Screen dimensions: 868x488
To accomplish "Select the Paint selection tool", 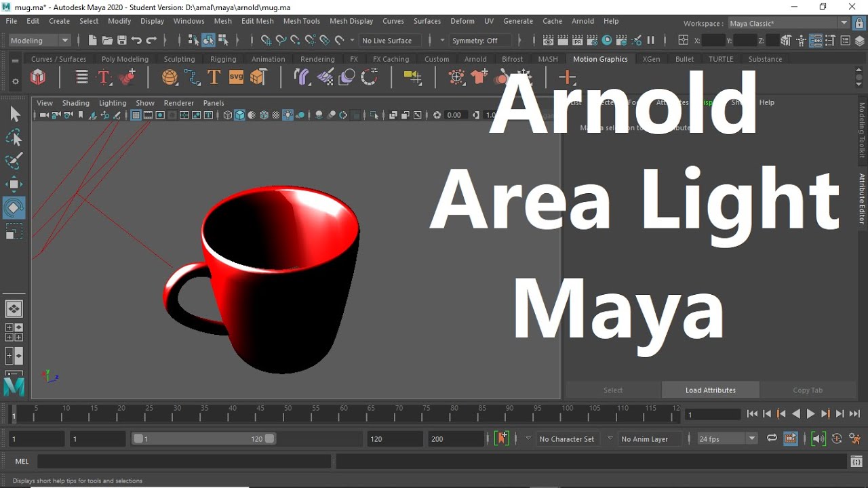I will coord(14,161).
